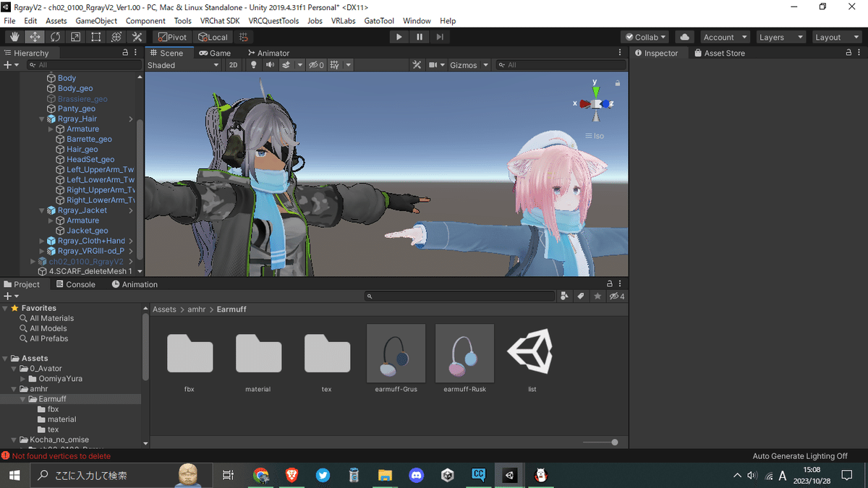Open the Collab dropdown button
Viewport: 868px width, 488px height.
644,36
